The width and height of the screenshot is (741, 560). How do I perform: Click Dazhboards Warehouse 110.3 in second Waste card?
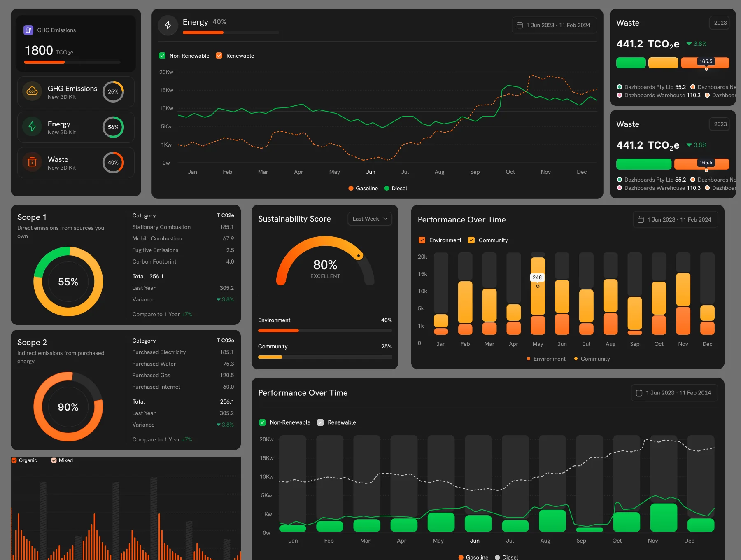(x=659, y=188)
